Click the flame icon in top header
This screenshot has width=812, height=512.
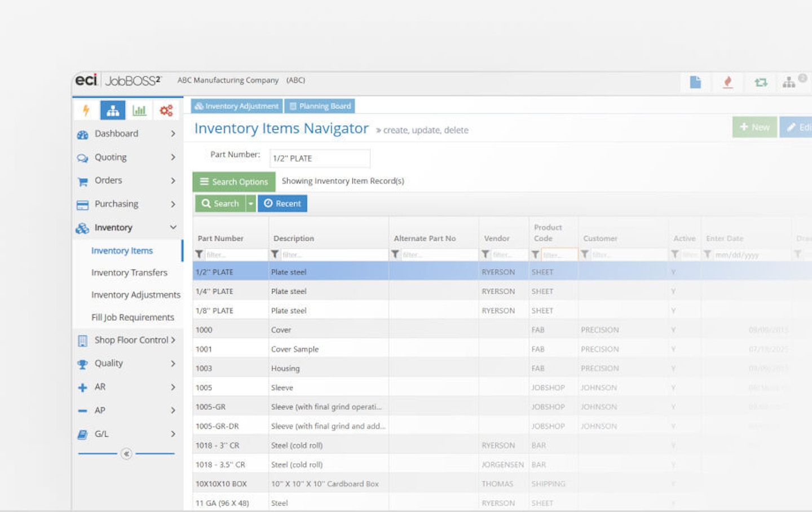pyautogui.click(x=728, y=82)
